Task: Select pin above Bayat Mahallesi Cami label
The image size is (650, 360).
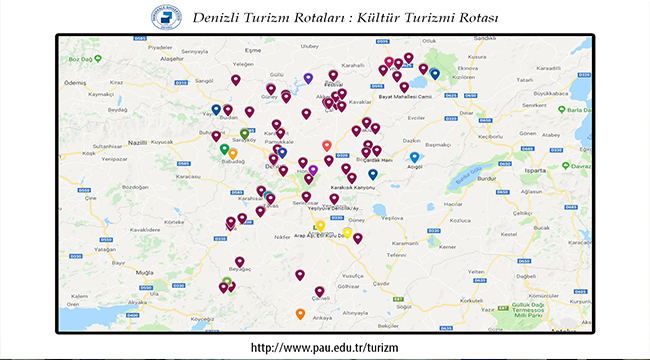Action: [x=404, y=87]
